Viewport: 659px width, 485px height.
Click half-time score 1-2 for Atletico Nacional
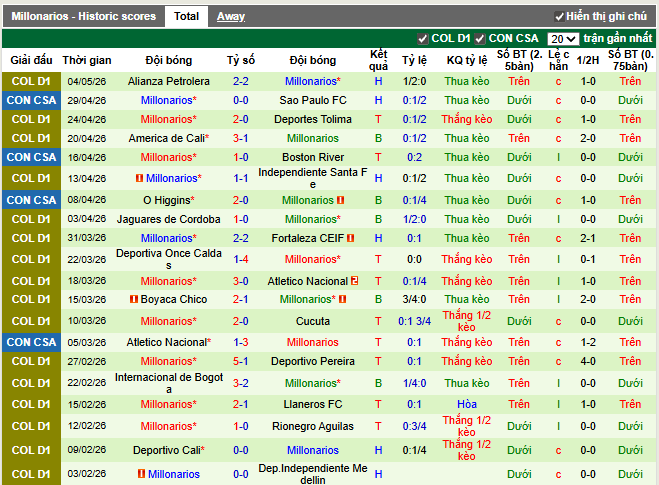tap(588, 342)
